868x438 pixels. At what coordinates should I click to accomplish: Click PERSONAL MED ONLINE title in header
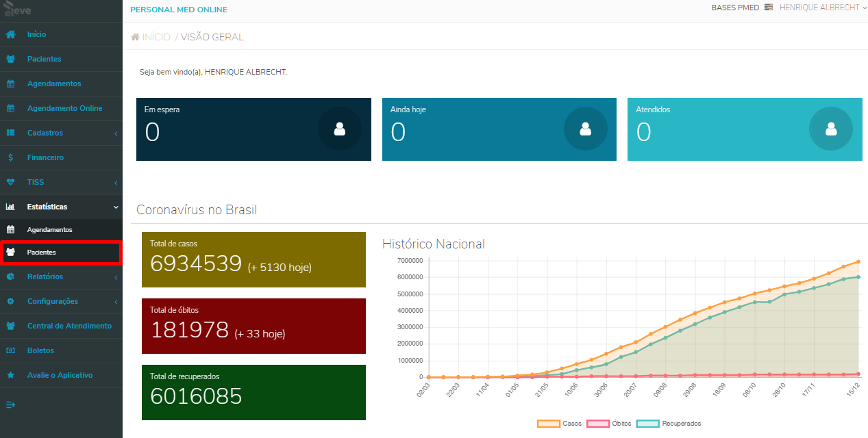click(x=179, y=10)
